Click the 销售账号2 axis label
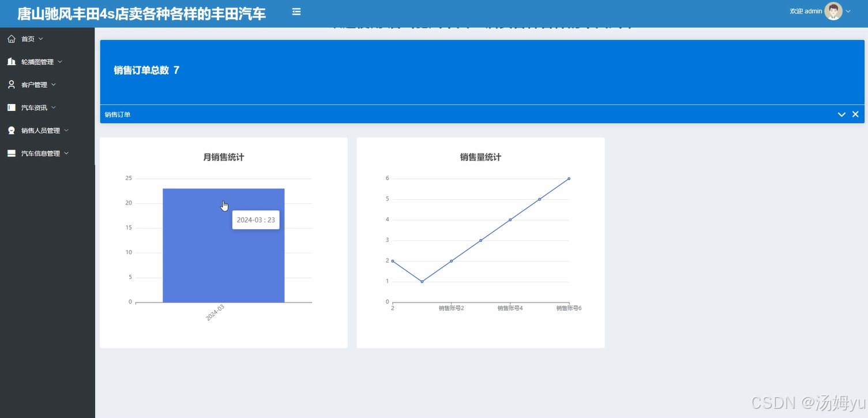 pyautogui.click(x=452, y=308)
